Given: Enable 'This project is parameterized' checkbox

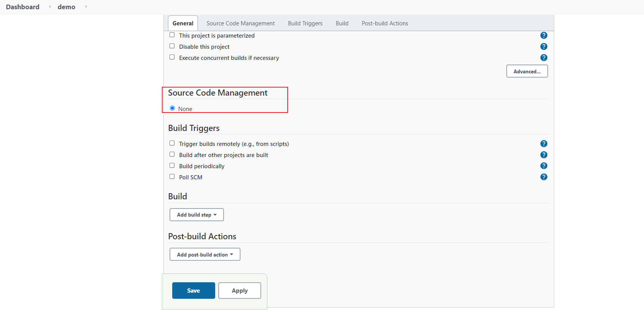Looking at the screenshot, I should (172, 35).
